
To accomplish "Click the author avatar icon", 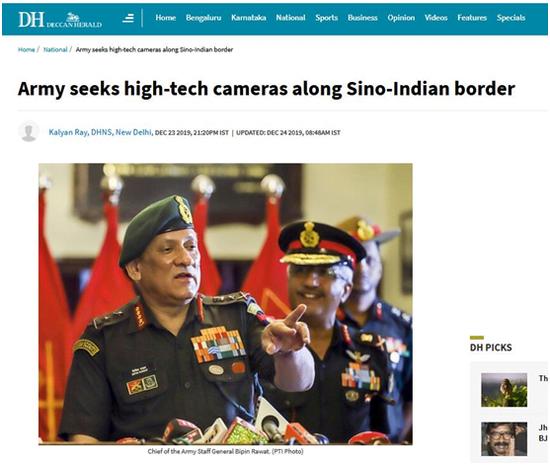I will [29, 132].
